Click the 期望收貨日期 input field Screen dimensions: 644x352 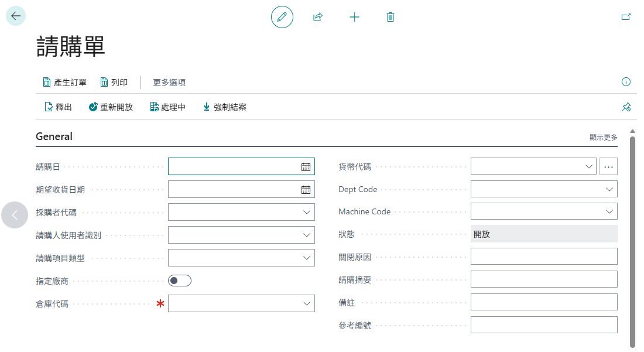coord(241,189)
